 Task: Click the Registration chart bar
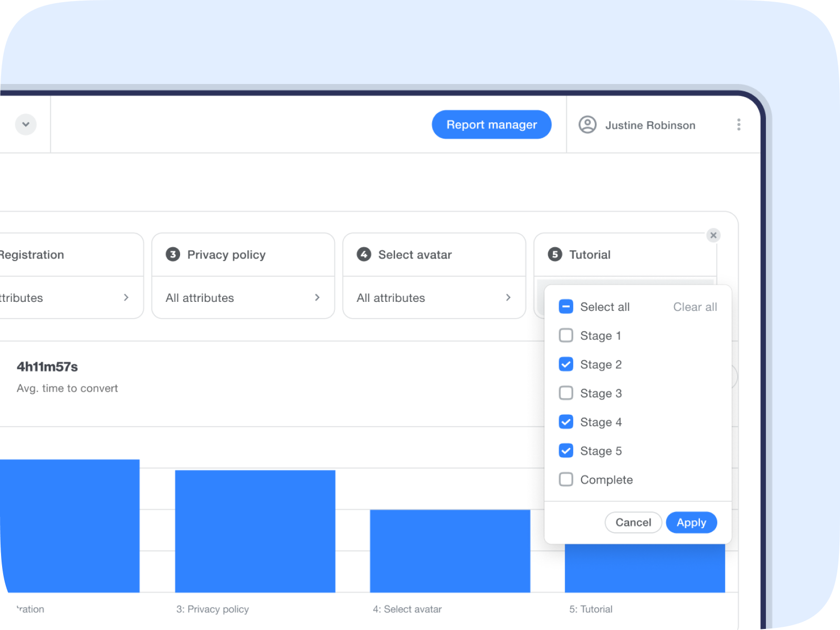click(x=70, y=526)
